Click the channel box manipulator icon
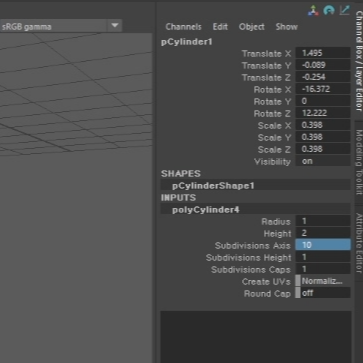This screenshot has height=363, width=363. coord(313,11)
